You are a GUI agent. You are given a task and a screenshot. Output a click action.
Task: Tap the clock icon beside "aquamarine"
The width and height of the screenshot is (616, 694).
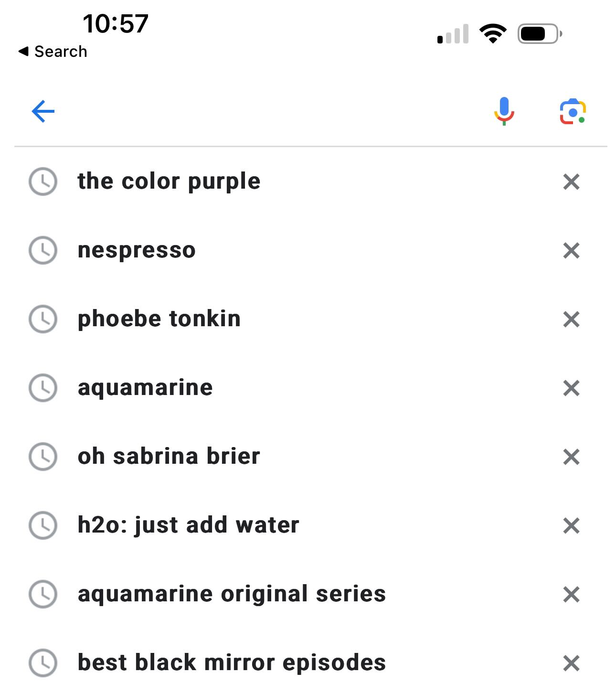click(43, 388)
